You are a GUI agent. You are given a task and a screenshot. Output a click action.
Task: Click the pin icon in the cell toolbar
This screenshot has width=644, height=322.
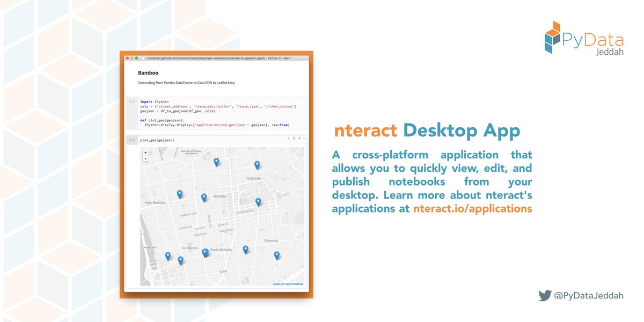[x=299, y=138]
